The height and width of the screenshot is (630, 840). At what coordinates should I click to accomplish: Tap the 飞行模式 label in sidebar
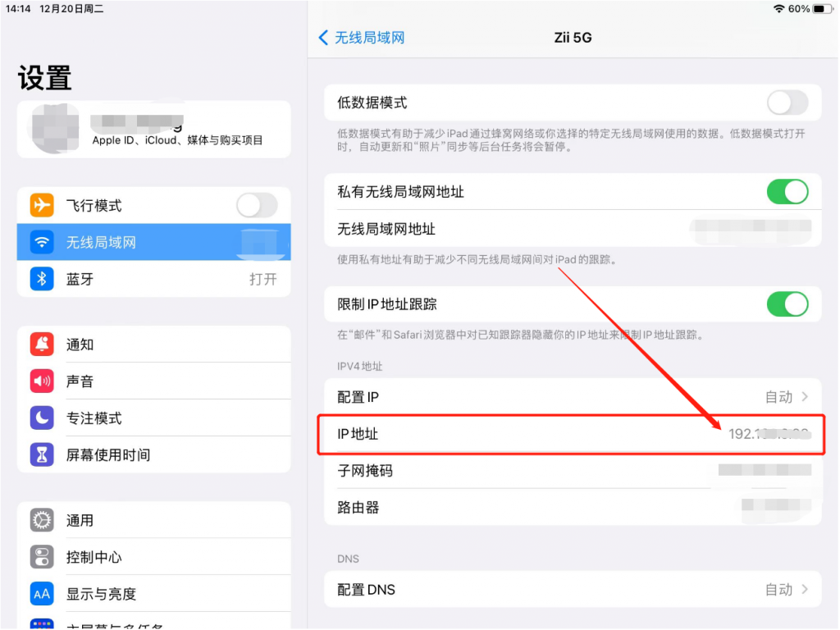pos(94,205)
